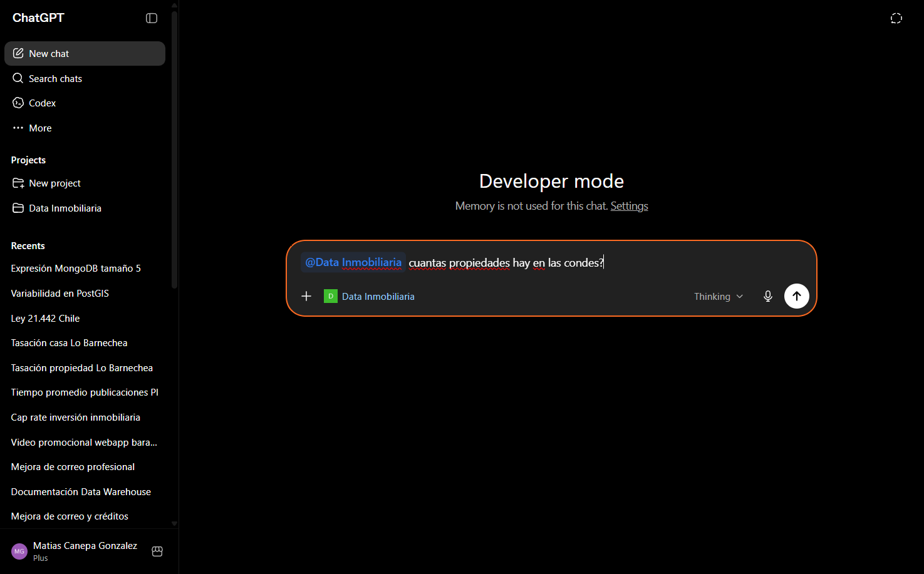Screen dimensions: 924x574
Task: Click the three-dots More icon
Action: pyautogui.click(x=18, y=128)
